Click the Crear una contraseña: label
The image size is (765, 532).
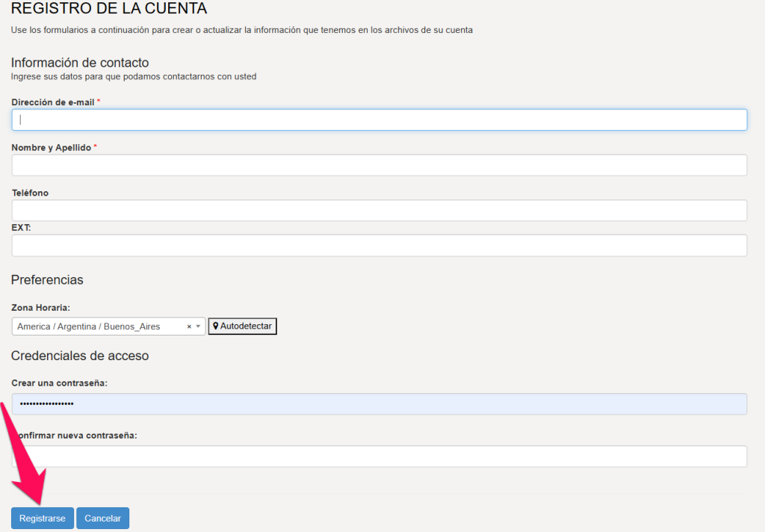[x=59, y=383]
